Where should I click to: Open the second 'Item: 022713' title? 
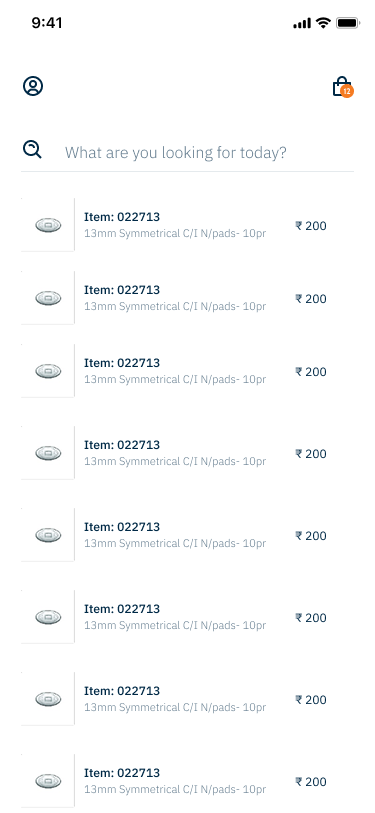pyautogui.click(x=122, y=290)
